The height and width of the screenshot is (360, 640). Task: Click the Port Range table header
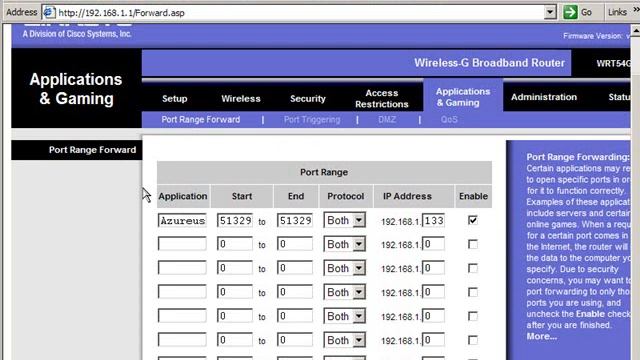[x=324, y=172]
